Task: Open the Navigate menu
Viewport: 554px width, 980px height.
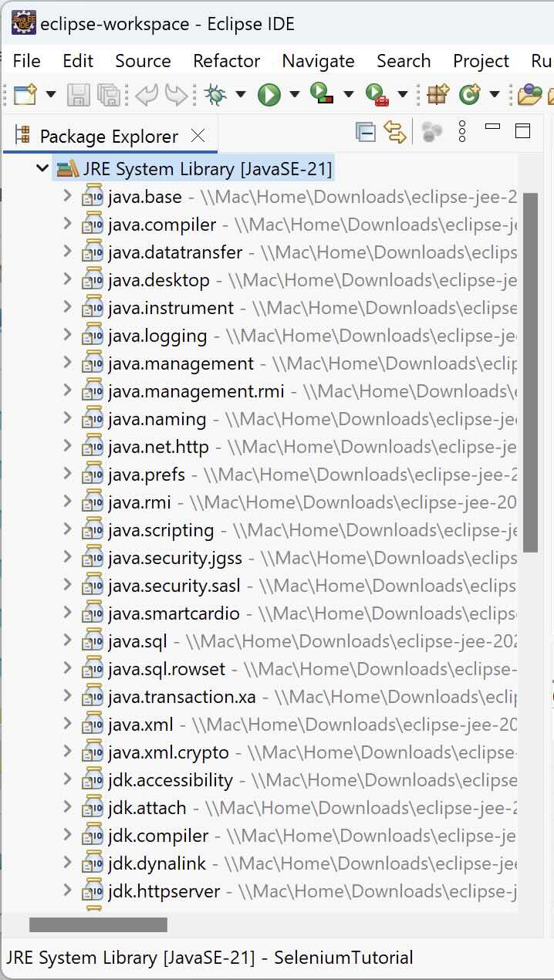Action: coord(318,61)
